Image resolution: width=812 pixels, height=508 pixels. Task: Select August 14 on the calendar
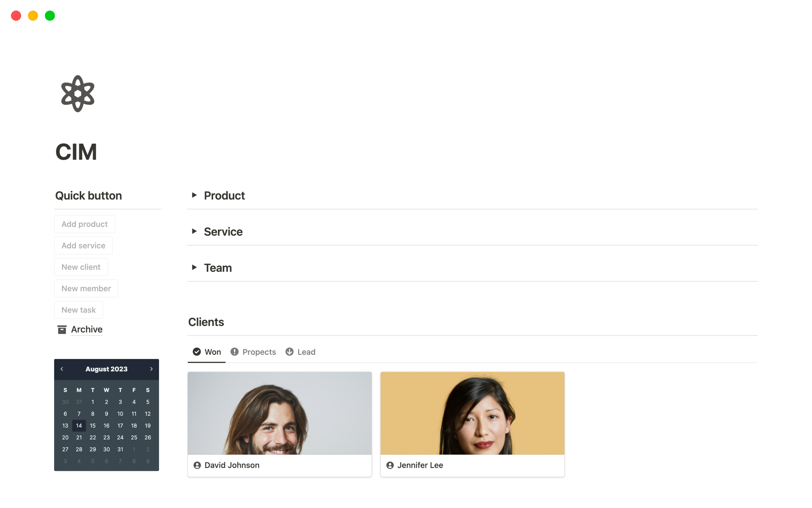coord(79,425)
